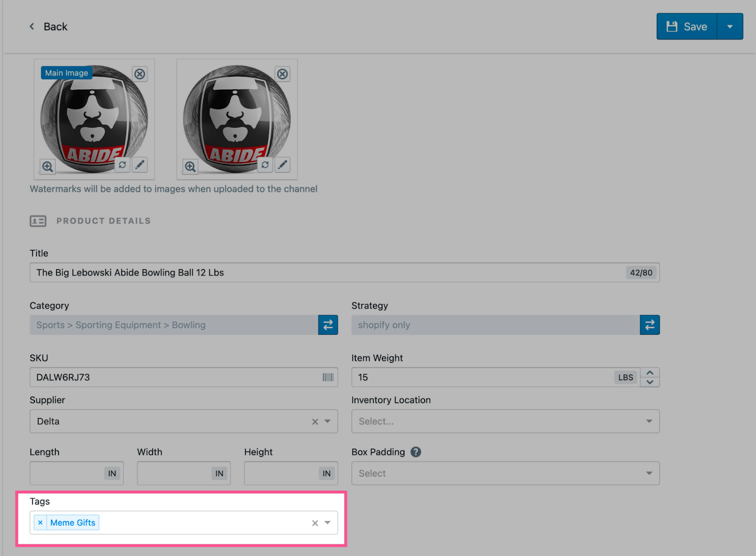Open the Inventory Location dropdown
Screen dimensions: 756x556
(x=506, y=421)
